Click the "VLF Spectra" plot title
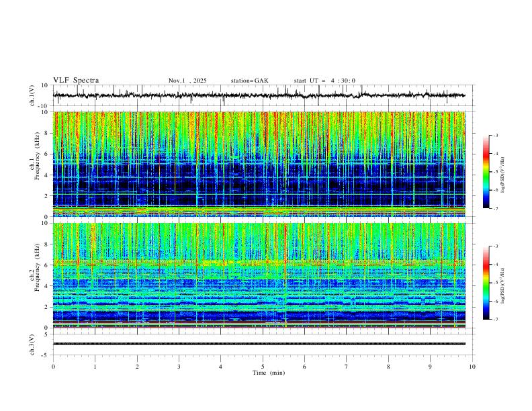This screenshot has height=411, width=532. pos(76,81)
